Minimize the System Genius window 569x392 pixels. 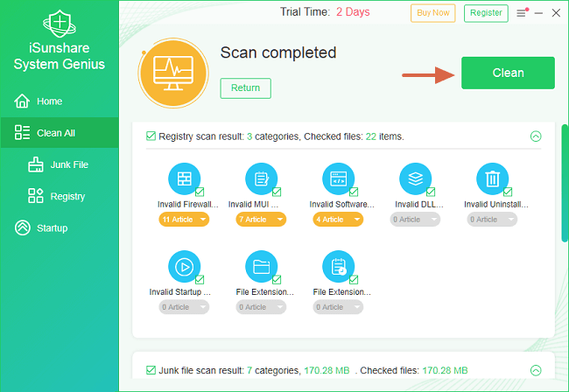pyautogui.click(x=538, y=13)
